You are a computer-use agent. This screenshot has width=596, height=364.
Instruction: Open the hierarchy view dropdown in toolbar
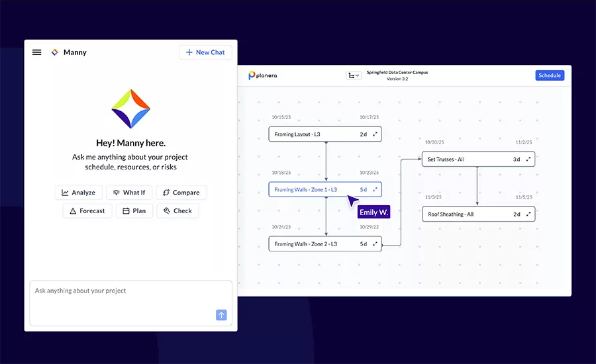354,75
